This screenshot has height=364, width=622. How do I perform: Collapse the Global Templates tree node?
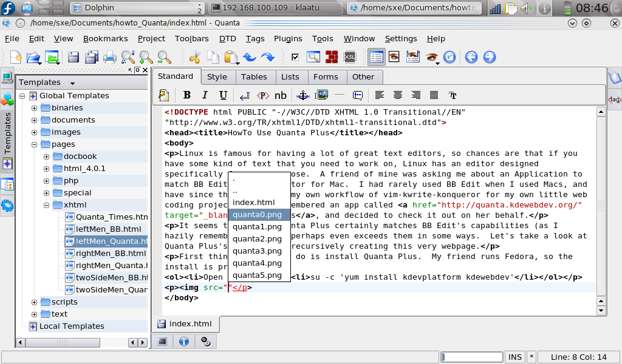pos(22,96)
